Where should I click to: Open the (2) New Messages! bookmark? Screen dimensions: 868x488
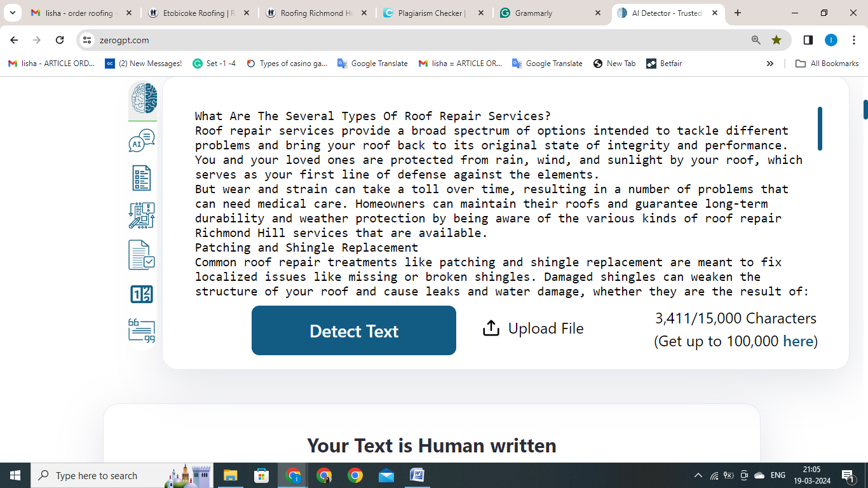tap(144, 64)
